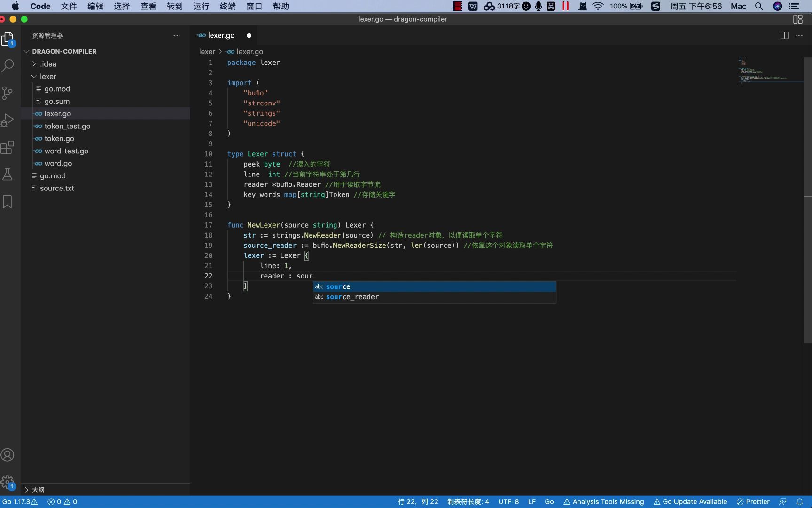Click Go 1.17.3 version in status bar
812x508 pixels.
pyautogui.click(x=20, y=502)
